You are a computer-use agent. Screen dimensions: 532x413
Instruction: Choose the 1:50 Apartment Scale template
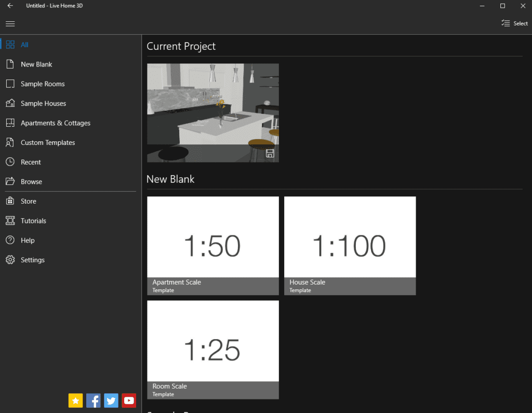(212, 246)
